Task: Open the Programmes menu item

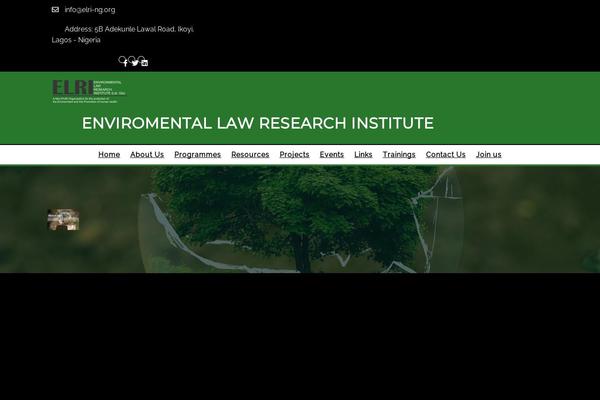Action: (197, 154)
